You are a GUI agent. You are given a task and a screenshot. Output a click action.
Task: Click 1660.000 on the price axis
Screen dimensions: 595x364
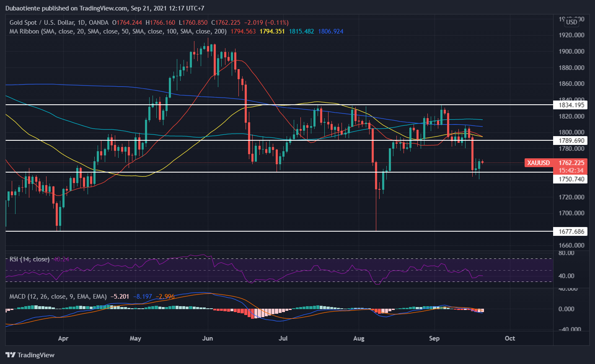(571, 245)
